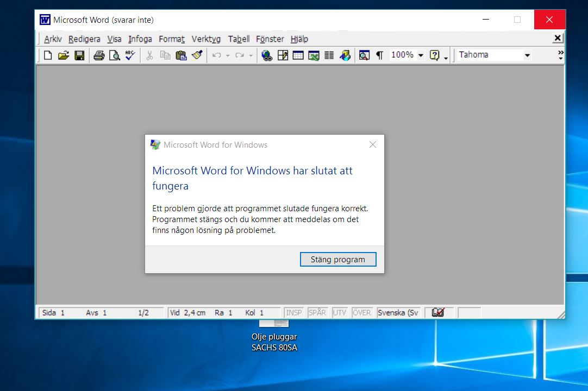Click spelling status book icon in status bar
Image resolution: width=588 pixels, height=391 pixels.
(x=438, y=312)
